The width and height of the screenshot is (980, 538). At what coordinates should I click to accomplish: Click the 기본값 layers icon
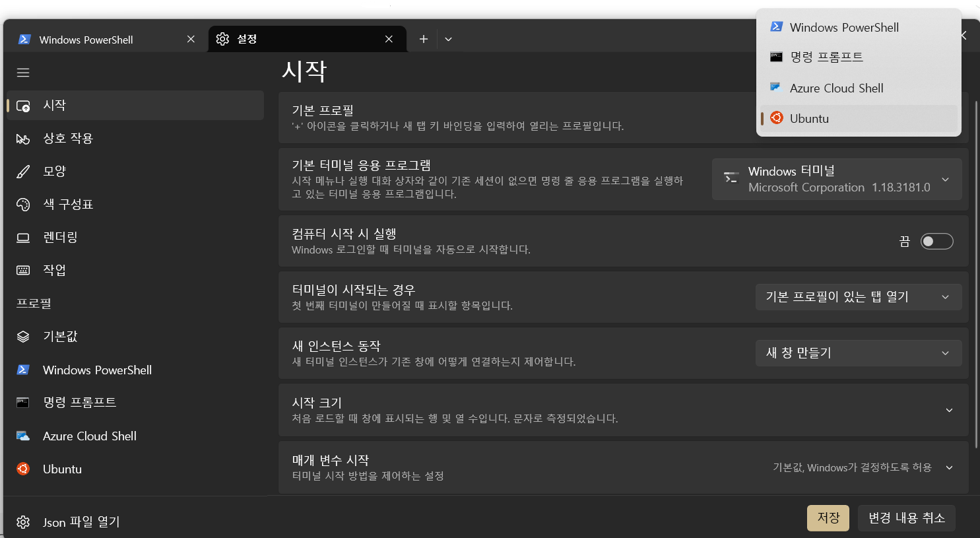click(23, 337)
